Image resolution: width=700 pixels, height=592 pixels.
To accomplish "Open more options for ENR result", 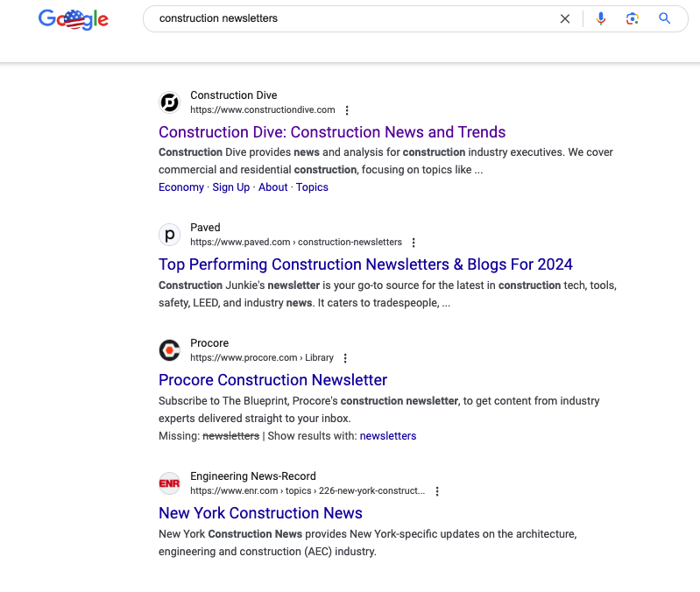I will pyautogui.click(x=437, y=491).
